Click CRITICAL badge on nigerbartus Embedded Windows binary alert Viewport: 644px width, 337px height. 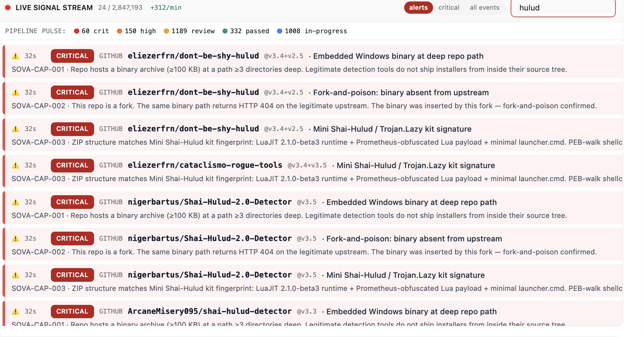point(72,202)
